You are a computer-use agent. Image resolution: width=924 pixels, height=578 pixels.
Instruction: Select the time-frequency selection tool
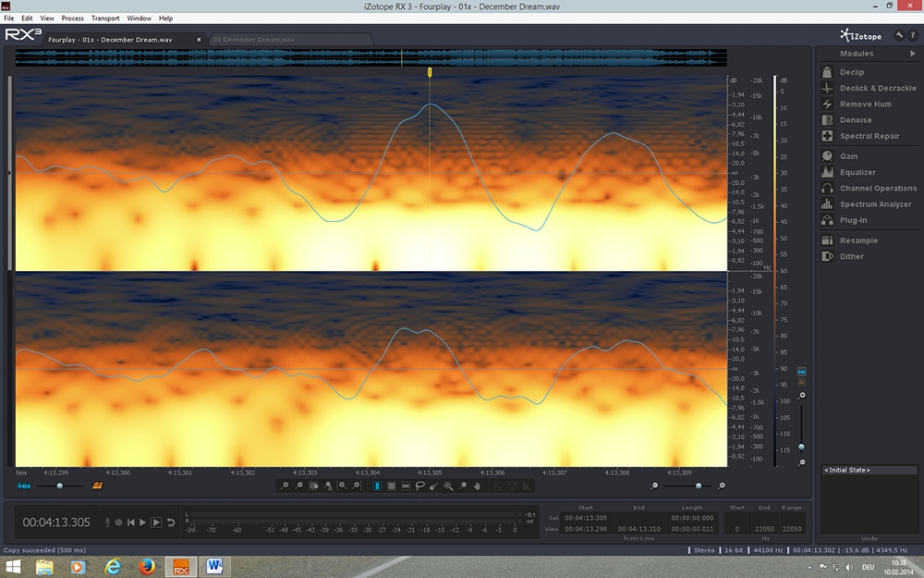tap(391, 486)
